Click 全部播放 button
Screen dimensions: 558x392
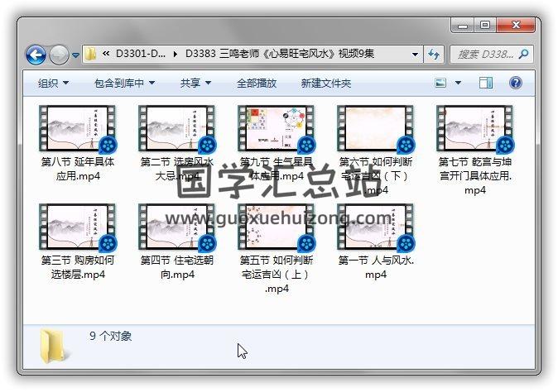click(x=257, y=83)
